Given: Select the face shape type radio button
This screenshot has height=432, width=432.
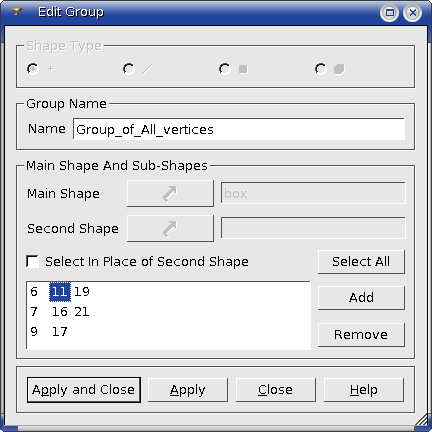Looking at the screenshot, I should pyautogui.click(x=225, y=69).
